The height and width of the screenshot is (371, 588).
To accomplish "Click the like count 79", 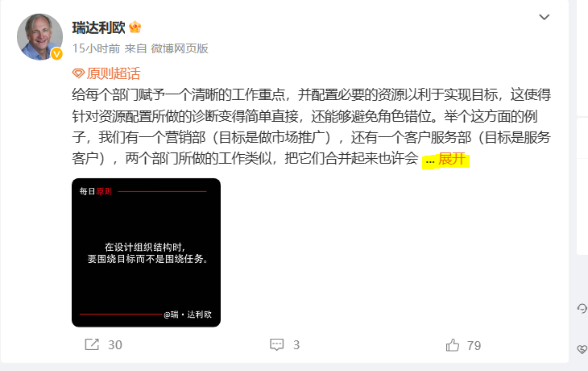I will 474,345.
